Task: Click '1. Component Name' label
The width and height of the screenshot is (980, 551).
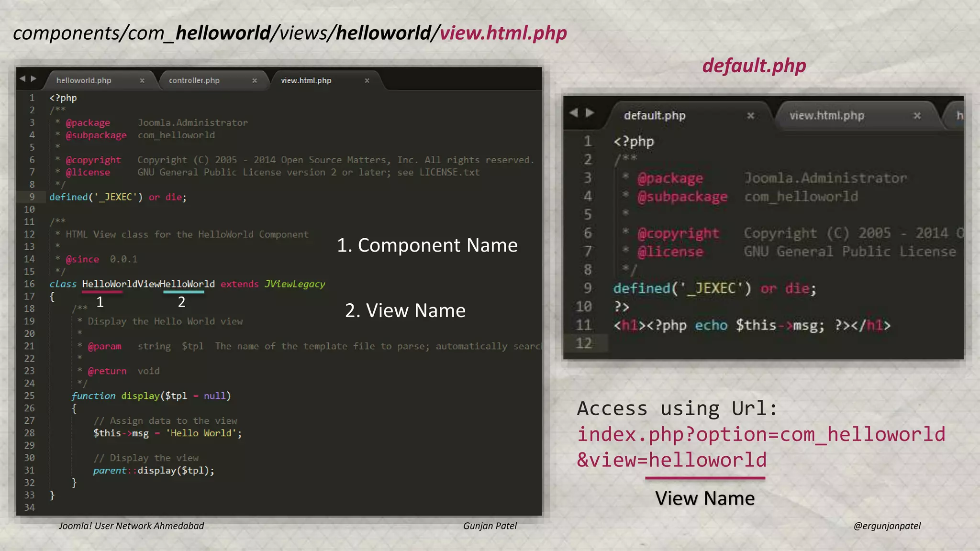Action: tap(427, 245)
